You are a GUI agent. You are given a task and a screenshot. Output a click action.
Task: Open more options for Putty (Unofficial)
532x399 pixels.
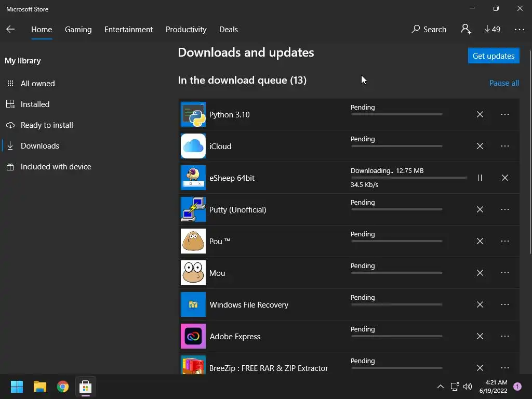click(x=505, y=209)
